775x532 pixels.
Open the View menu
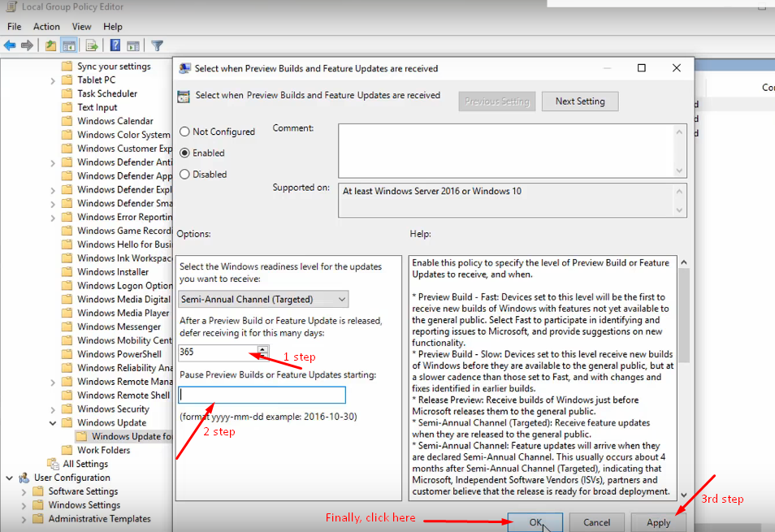click(81, 27)
